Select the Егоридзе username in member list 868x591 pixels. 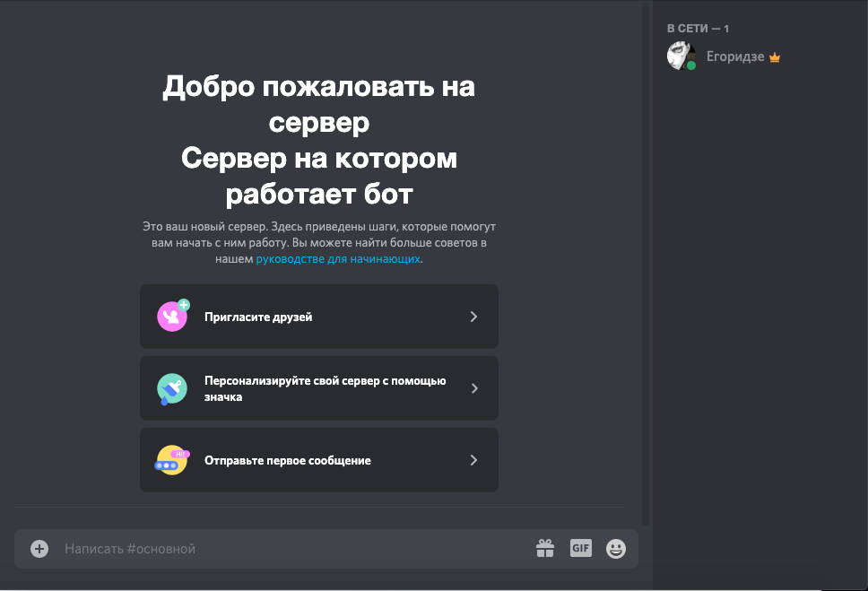734,56
